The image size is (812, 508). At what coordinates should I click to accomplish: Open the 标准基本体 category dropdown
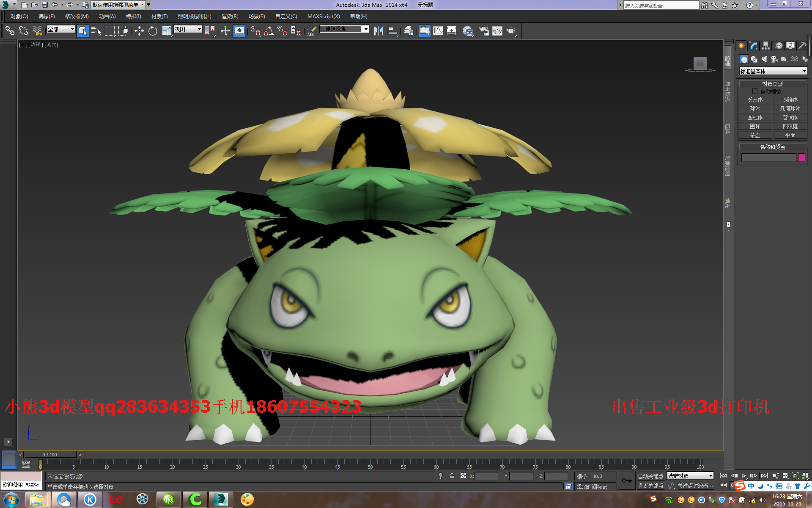(x=773, y=71)
